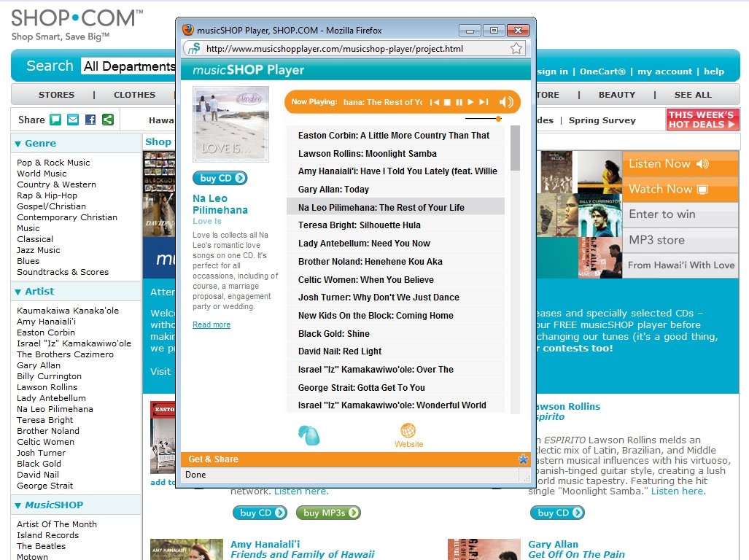Play Easton Corbin: A Little More Country
The width and height of the screenshot is (749, 560).
click(x=395, y=136)
